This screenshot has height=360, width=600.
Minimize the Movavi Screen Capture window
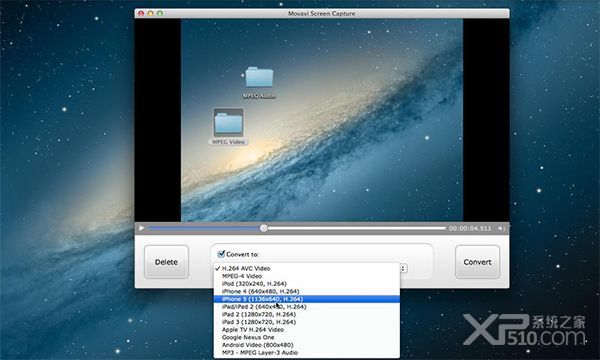[150, 13]
